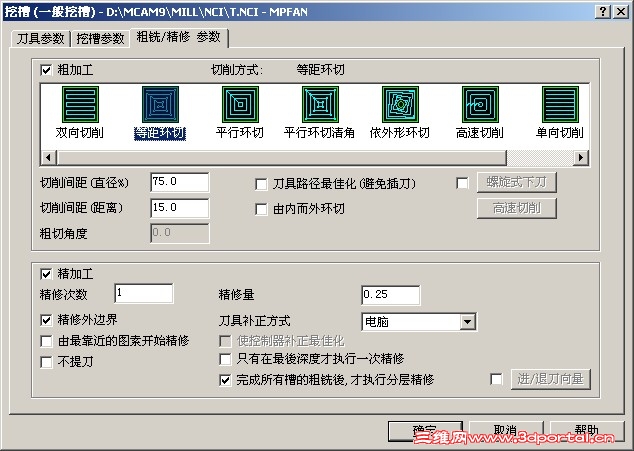This screenshot has width=634, height=451.
Task: Toggle 完成所有槽的粗铣後才执行分层精修 checkbox
Action: click(225, 380)
